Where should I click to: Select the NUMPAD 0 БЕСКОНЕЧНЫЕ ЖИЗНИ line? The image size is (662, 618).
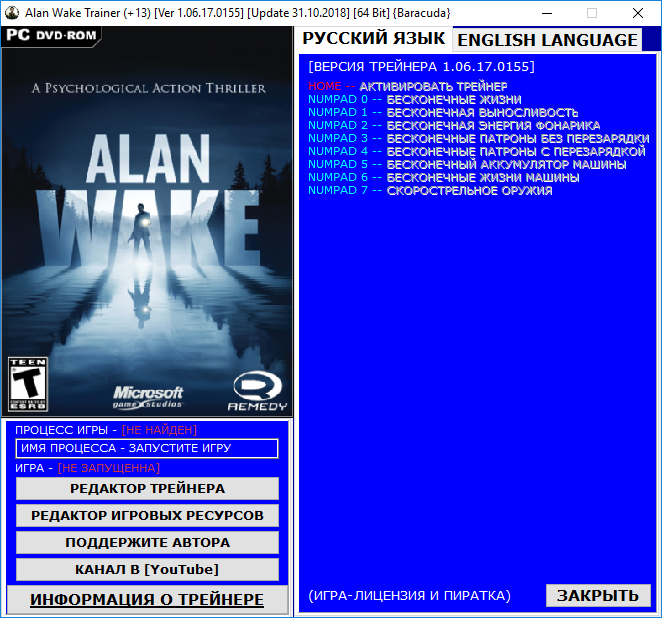[415, 100]
